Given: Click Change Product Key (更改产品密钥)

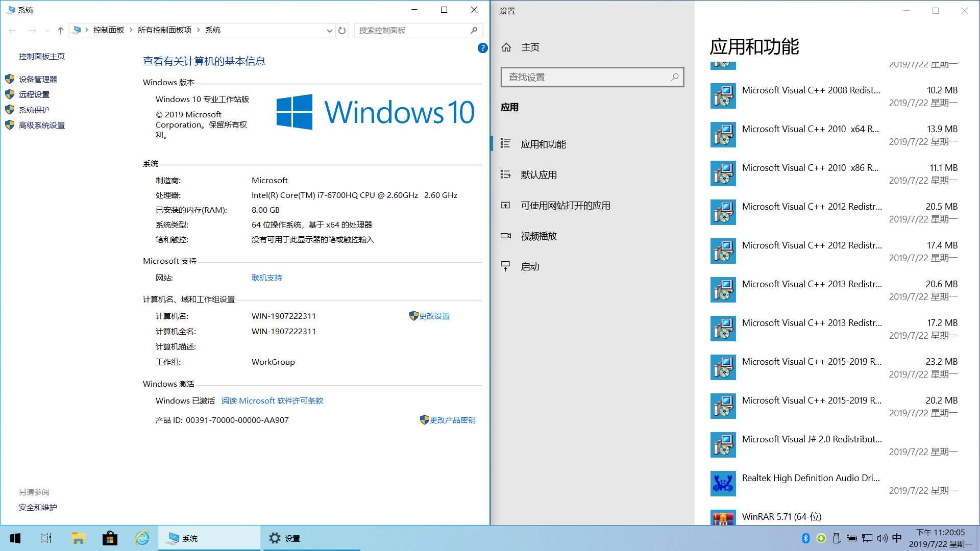Looking at the screenshot, I should pos(452,420).
